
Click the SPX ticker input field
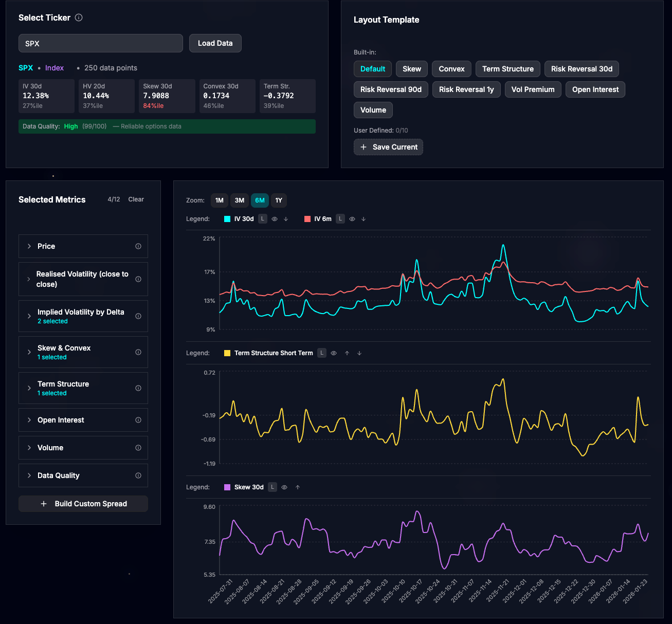tap(101, 43)
